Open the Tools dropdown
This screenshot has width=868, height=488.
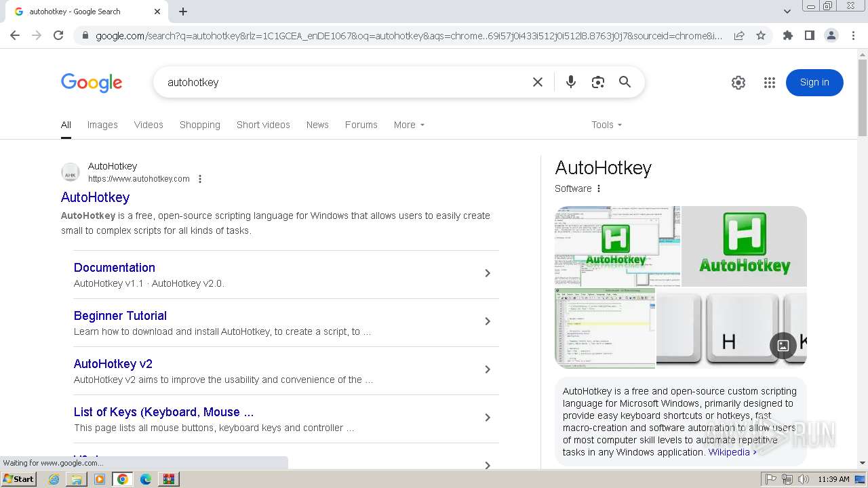point(606,125)
